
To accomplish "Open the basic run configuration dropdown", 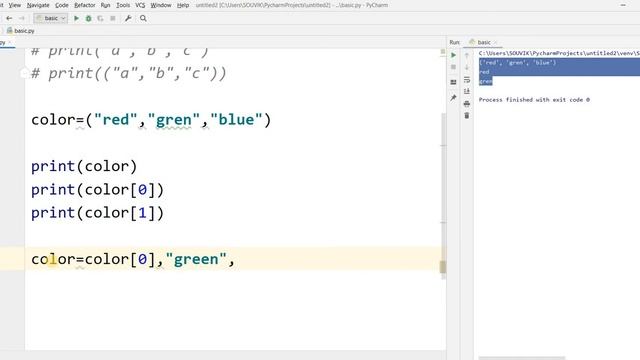I will (x=51, y=18).
